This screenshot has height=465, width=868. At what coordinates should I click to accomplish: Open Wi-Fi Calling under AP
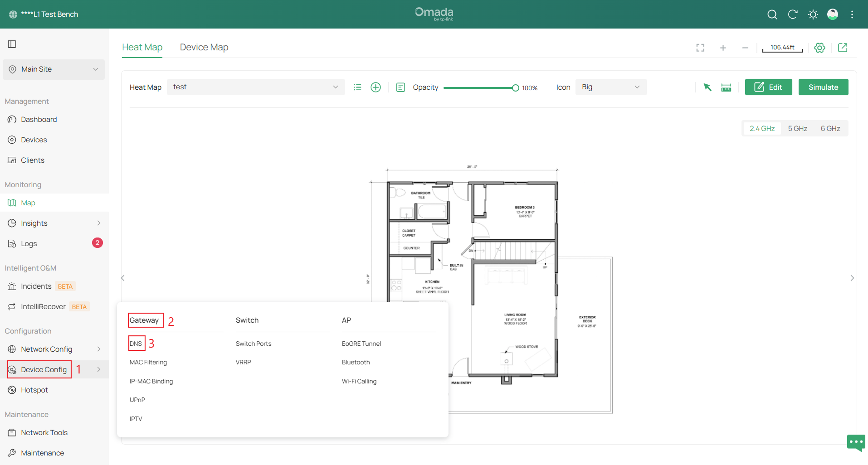pos(359,381)
